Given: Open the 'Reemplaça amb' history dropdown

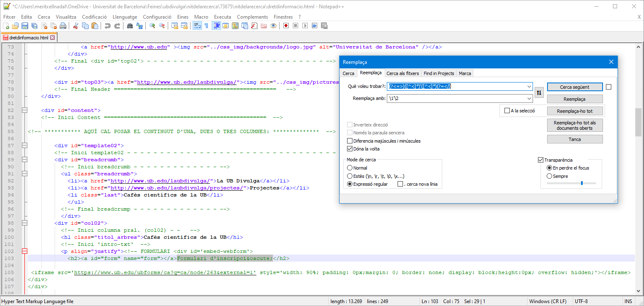Looking at the screenshot, I should click(529, 98).
